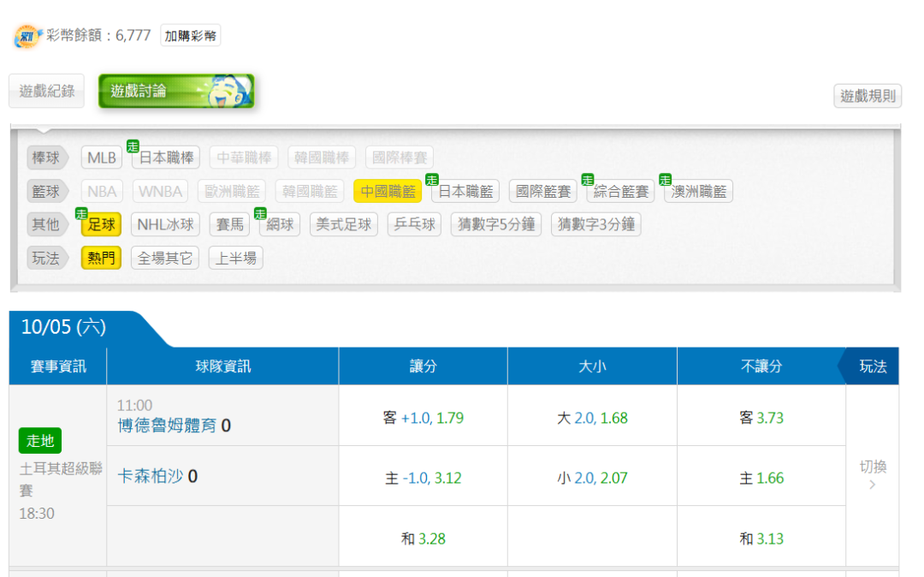Image resolution: width=924 pixels, height=577 pixels.
Task: Switch to the 足球 sport category
Action: coord(101,225)
